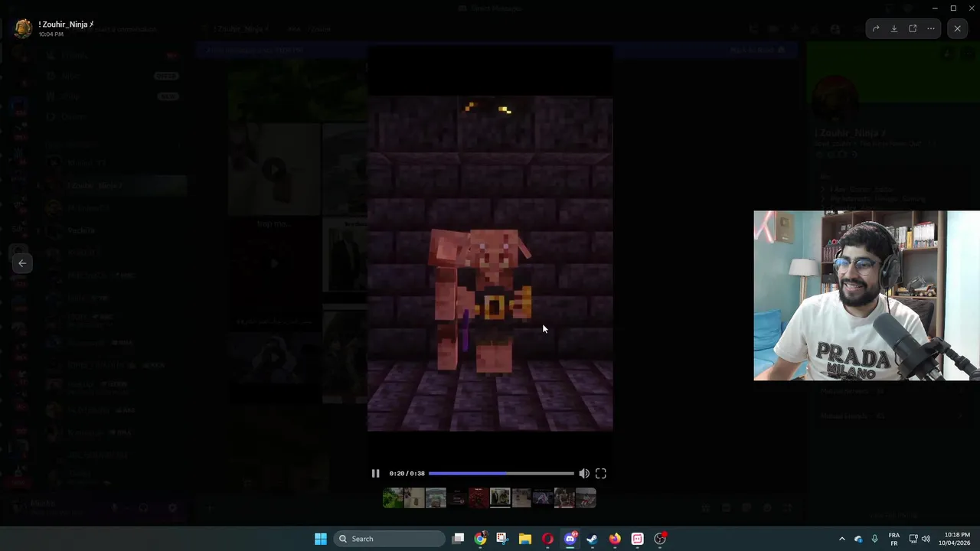The width and height of the screenshot is (980, 551).
Task: Open Zouhir_Ninja's avatar in viewer header
Action: [x=23, y=29]
